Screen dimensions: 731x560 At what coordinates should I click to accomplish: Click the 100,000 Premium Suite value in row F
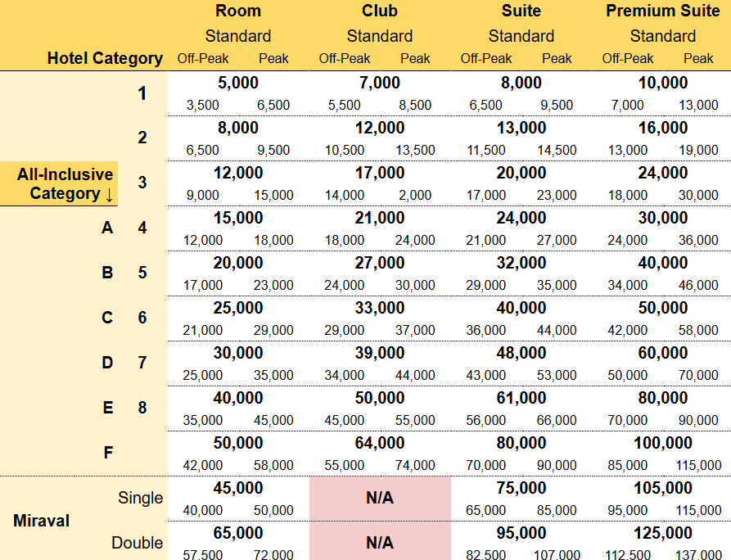coord(663,443)
